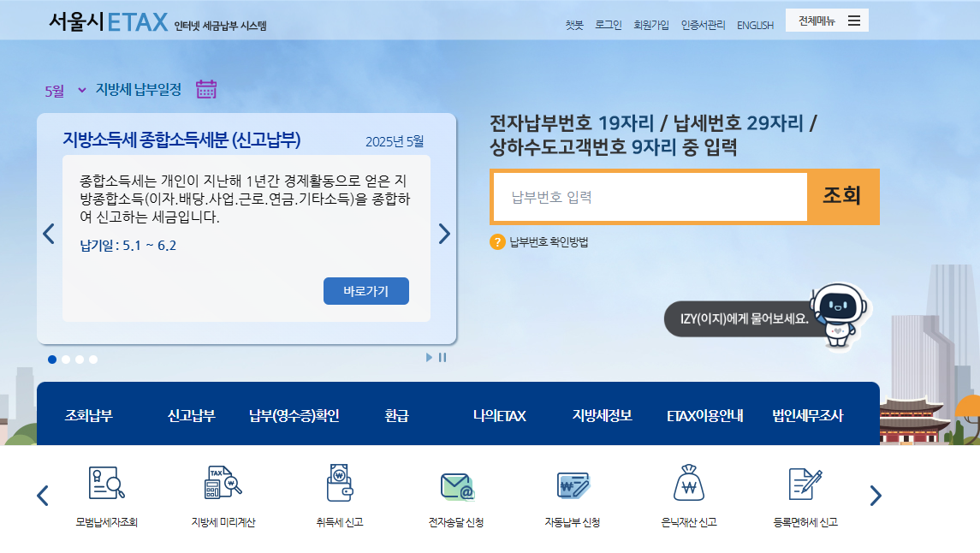Go to previous quick-service icons
Image resolution: width=980 pixels, height=553 pixels.
[x=43, y=496]
